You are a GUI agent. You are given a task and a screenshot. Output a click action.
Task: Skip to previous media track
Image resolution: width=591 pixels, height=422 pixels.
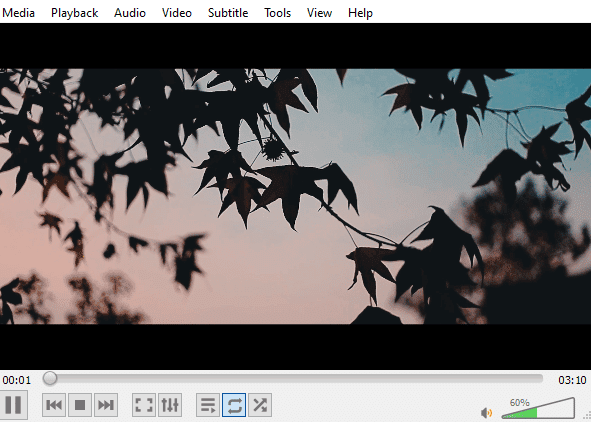click(54, 405)
